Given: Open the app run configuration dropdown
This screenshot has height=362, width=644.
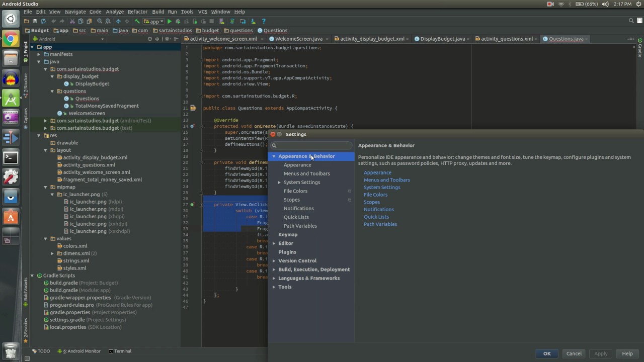Looking at the screenshot, I should [153, 21].
